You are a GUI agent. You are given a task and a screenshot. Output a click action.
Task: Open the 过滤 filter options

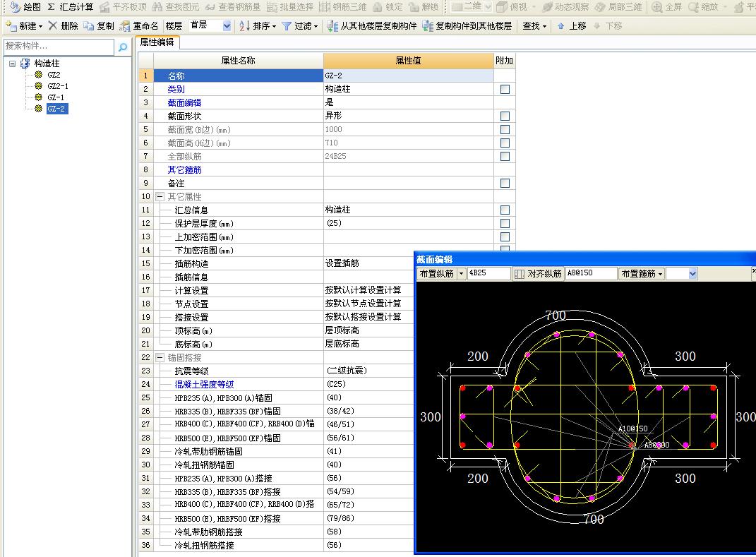(x=299, y=25)
